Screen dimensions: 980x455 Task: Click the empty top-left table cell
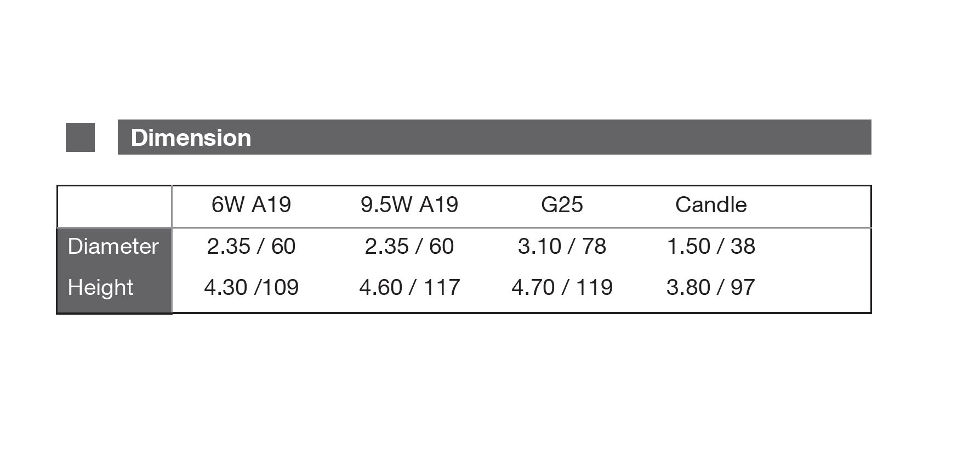click(115, 207)
